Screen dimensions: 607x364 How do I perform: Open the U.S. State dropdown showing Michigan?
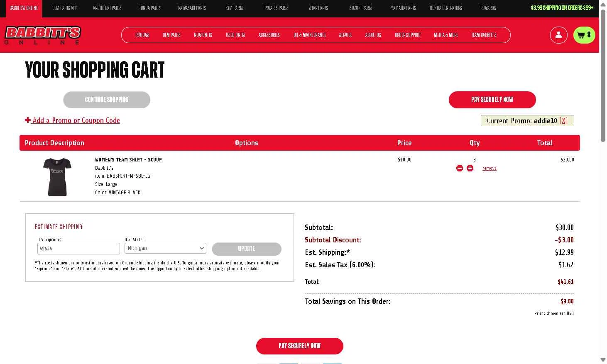(165, 248)
